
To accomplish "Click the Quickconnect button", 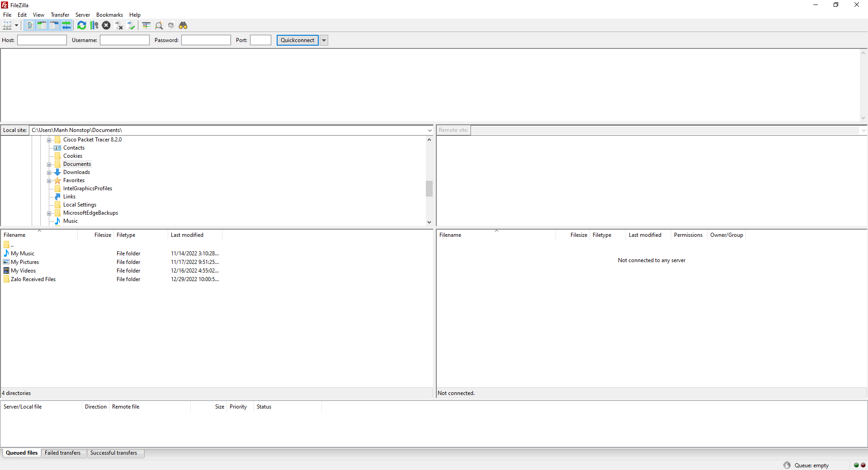I will [x=297, y=40].
